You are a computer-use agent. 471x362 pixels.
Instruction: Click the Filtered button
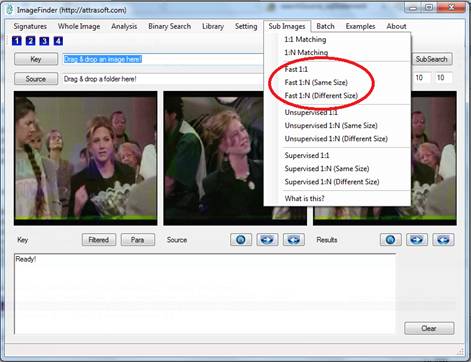coord(99,240)
